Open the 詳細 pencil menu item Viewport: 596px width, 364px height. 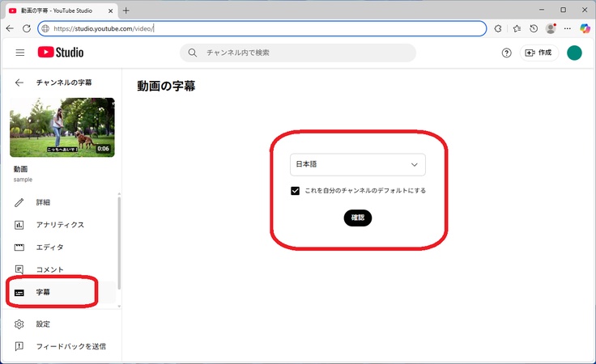click(61, 202)
